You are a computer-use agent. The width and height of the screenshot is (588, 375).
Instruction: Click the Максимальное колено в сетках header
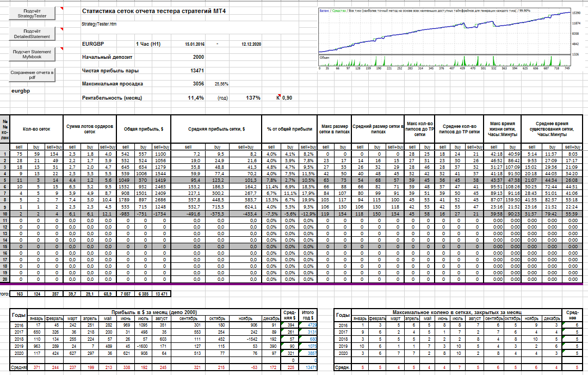[x=457, y=312]
